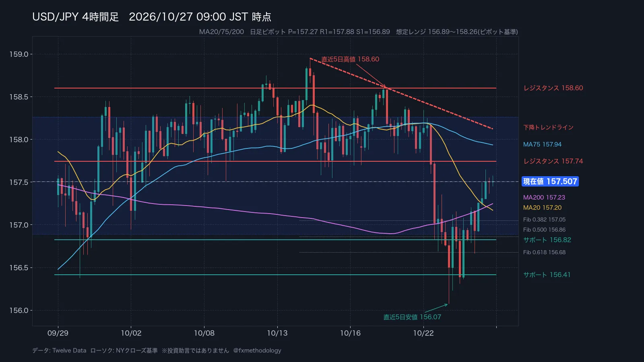Click the サポート 156.82 label
The height and width of the screenshot is (362, 644).
547,240
